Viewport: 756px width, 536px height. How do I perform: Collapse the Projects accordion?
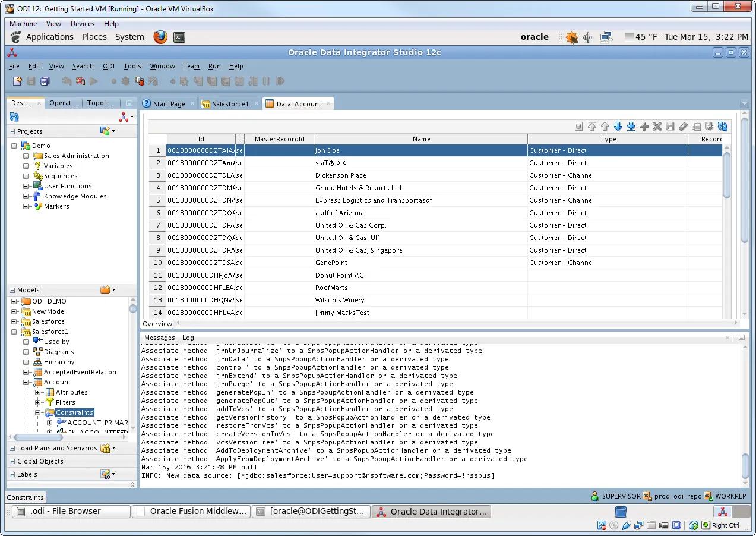(13, 131)
